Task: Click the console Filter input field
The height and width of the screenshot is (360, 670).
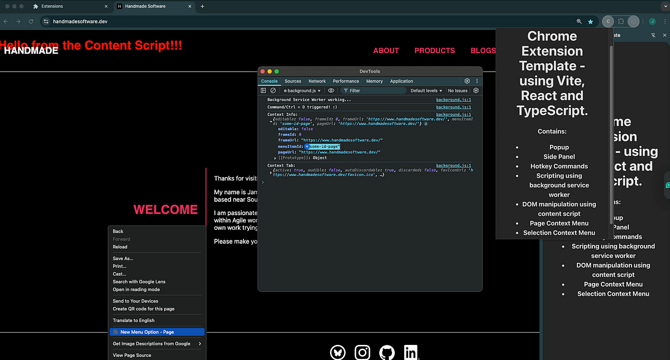Action: [x=373, y=91]
